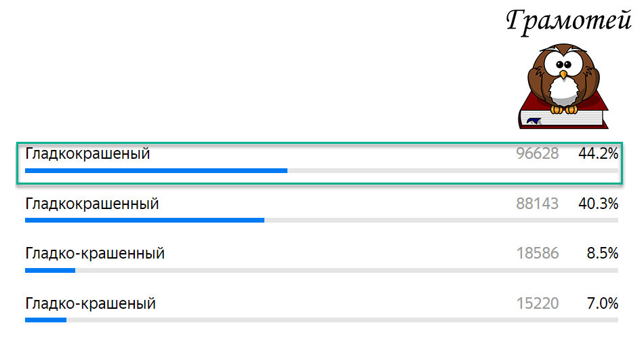
Task: Click the 44.2% percentage value
Action: [598, 154]
